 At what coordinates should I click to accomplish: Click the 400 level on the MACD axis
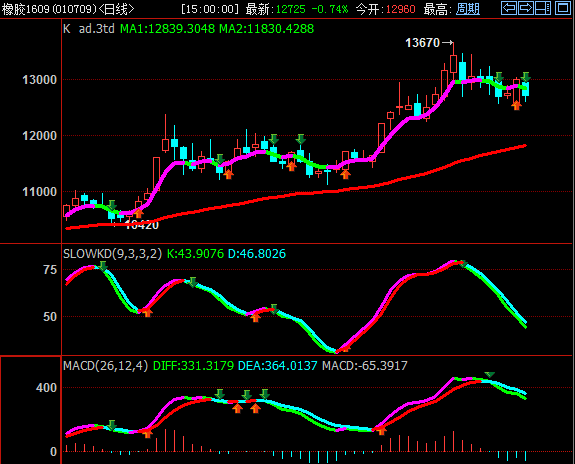(46, 388)
